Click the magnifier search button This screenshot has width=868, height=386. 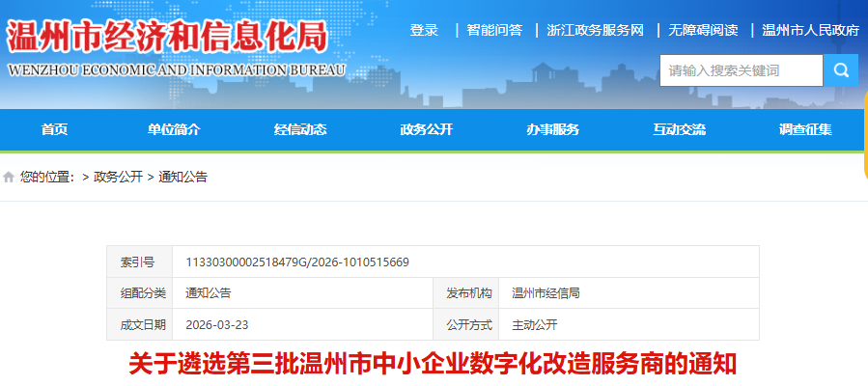pos(840,70)
